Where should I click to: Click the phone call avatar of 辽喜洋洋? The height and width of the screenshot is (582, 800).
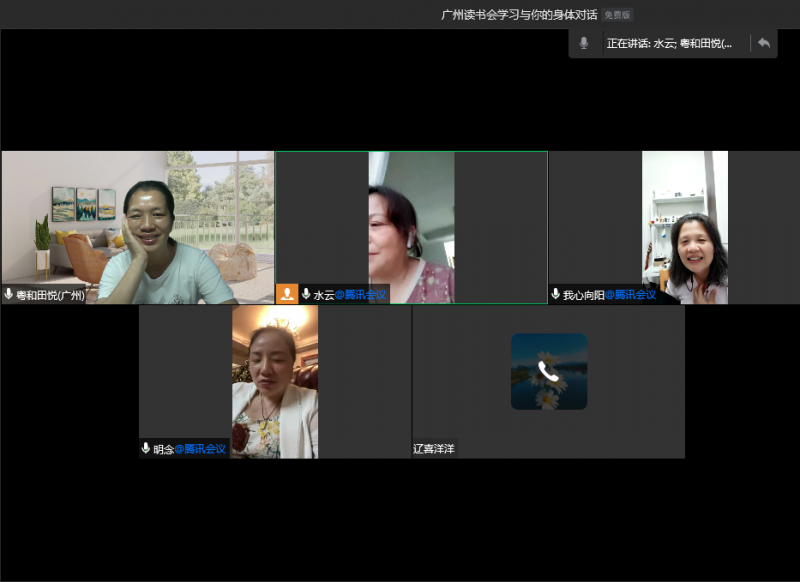coord(548,372)
